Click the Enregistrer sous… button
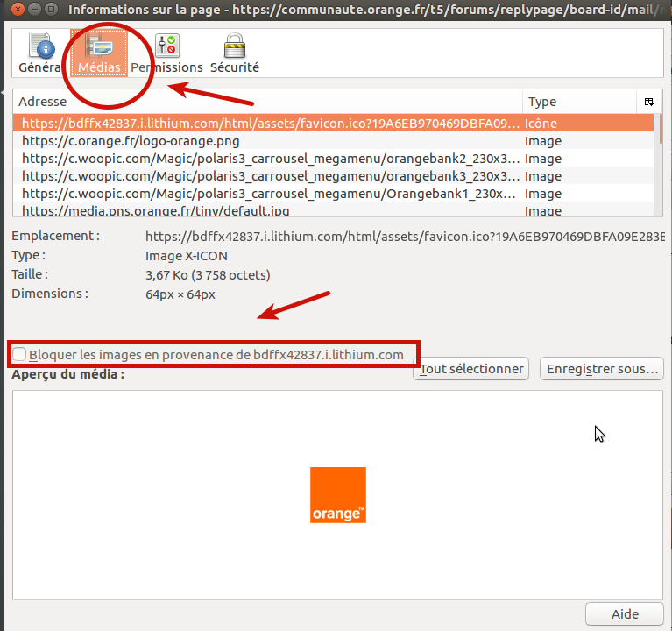 click(x=602, y=369)
